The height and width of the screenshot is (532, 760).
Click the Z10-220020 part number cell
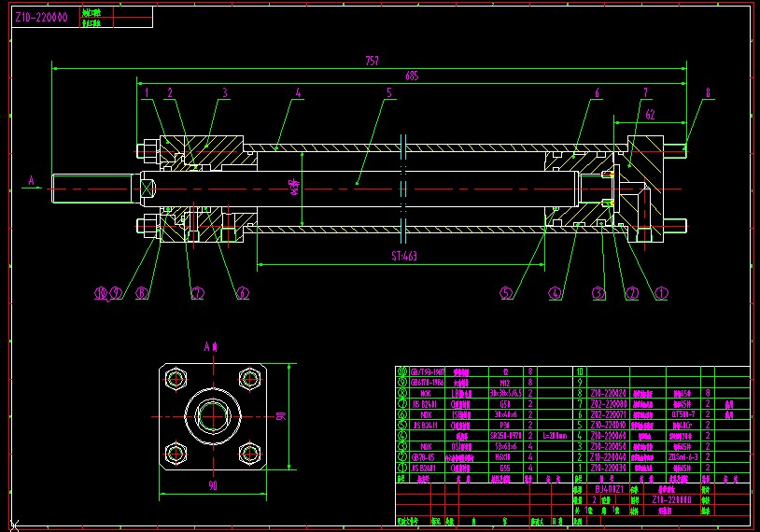[x=609, y=394]
